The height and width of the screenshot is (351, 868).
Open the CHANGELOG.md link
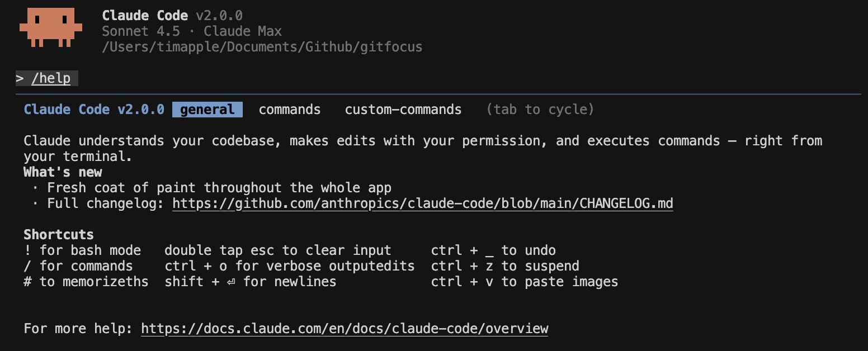click(x=423, y=203)
